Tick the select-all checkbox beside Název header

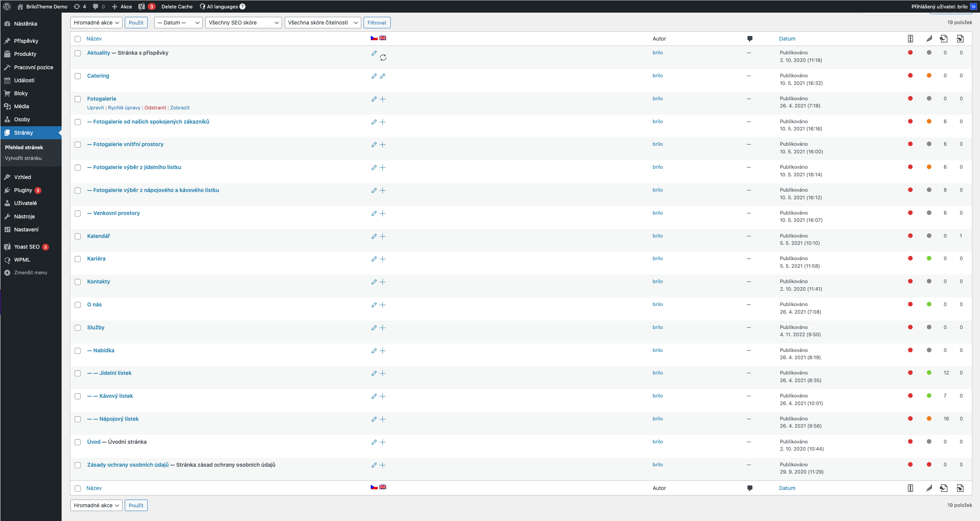(x=78, y=39)
